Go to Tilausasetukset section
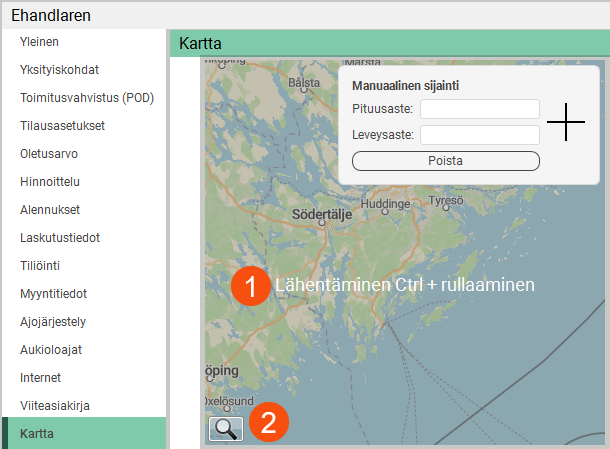Screen dimensions: 610x449 [x=62, y=126]
